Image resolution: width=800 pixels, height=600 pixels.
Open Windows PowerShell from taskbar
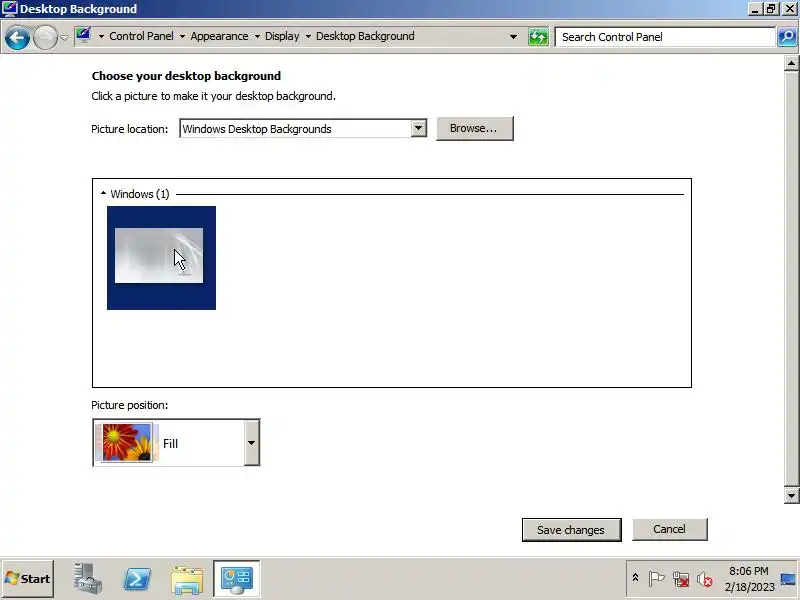point(137,579)
